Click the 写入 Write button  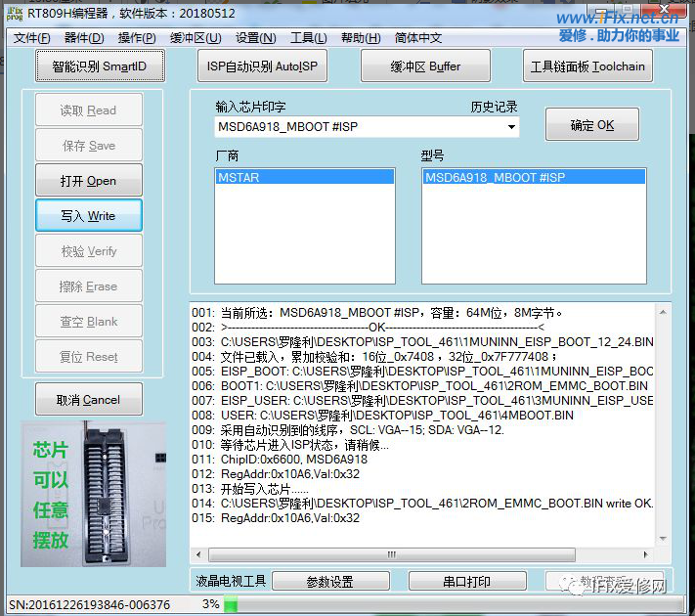coord(89,216)
